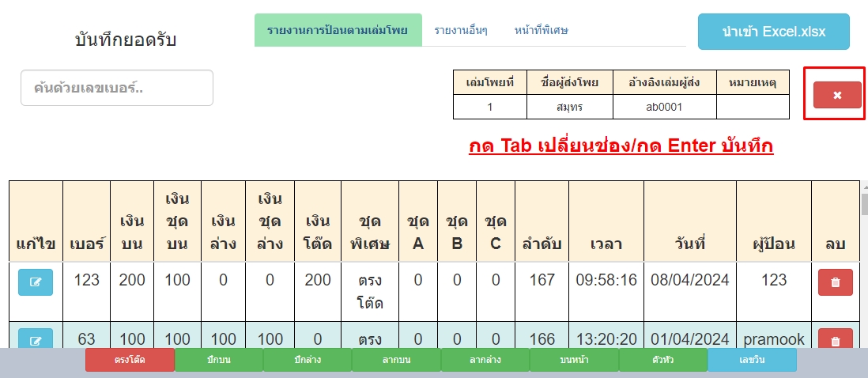Click the edit icon for number 123 row
The height and width of the screenshot is (378, 868).
pos(36,282)
